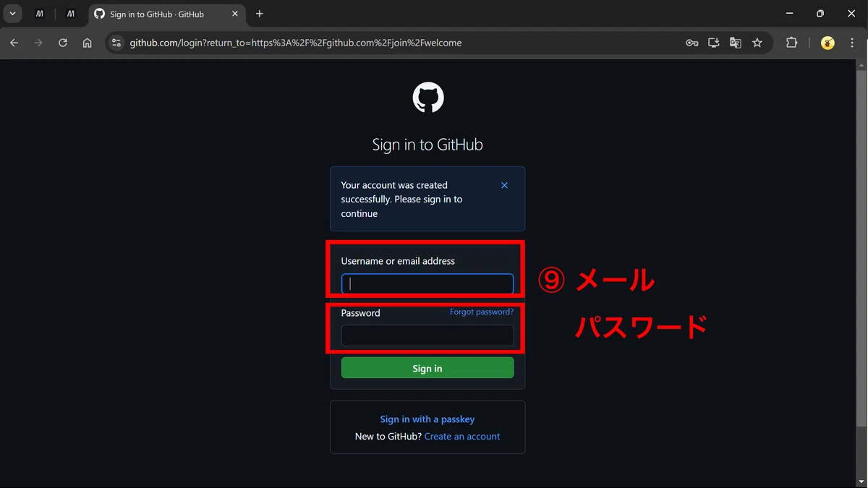
Task: Open the Forgot password link
Action: pyautogui.click(x=482, y=312)
